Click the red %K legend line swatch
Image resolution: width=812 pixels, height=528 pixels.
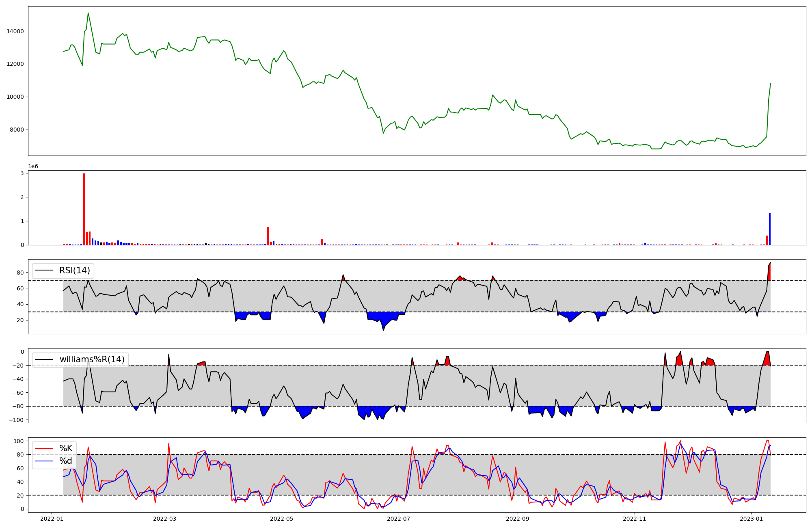coord(44,448)
